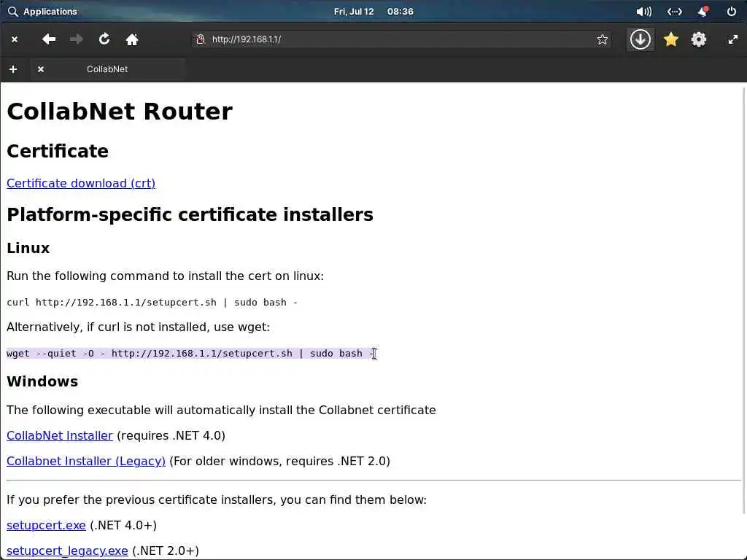This screenshot has height=560, width=747.
Task: Click the browser Back arrow
Action: tap(49, 39)
